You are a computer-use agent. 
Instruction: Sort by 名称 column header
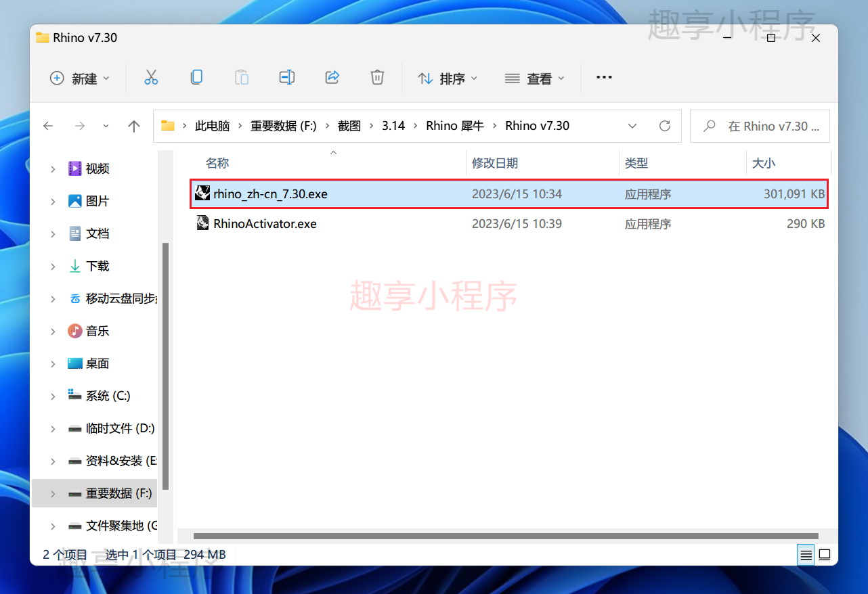(217, 163)
